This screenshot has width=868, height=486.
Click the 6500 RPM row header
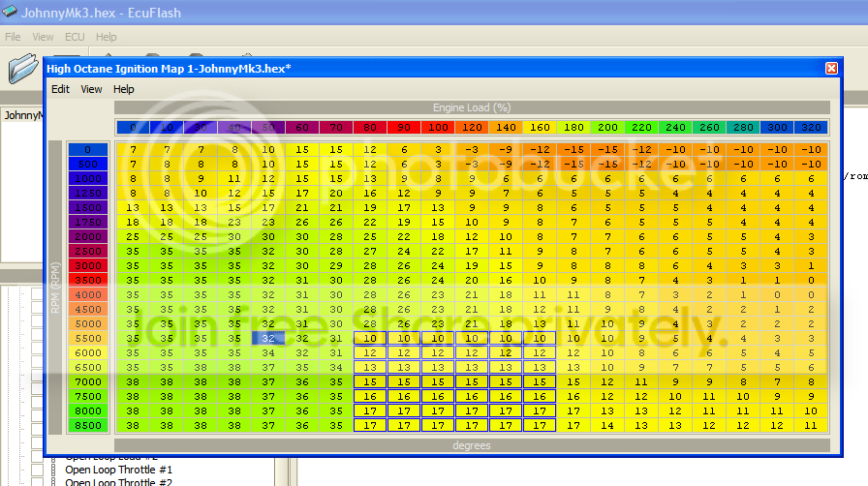[x=88, y=367]
